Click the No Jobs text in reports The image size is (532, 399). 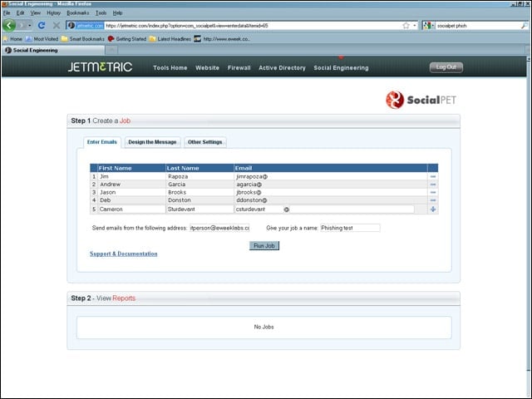[x=264, y=327]
